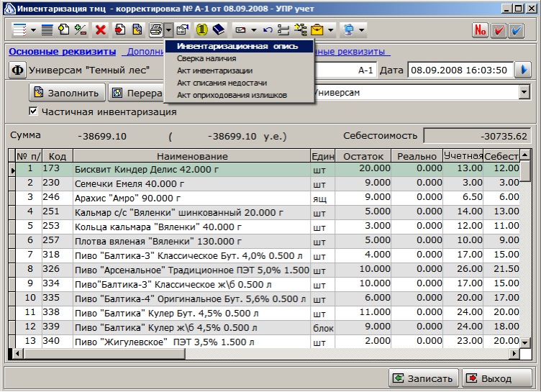Click the Перера... recalculate button
The width and height of the screenshot is (541, 392).
pyautogui.click(x=136, y=93)
